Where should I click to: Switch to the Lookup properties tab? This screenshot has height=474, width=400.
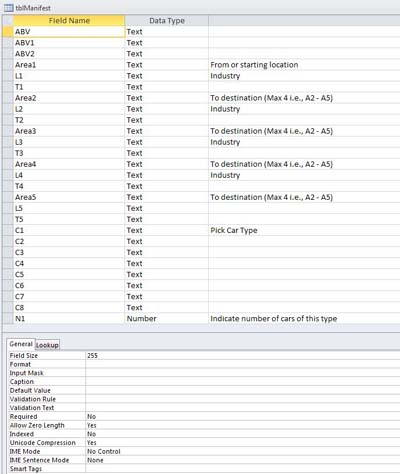tap(47, 345)
